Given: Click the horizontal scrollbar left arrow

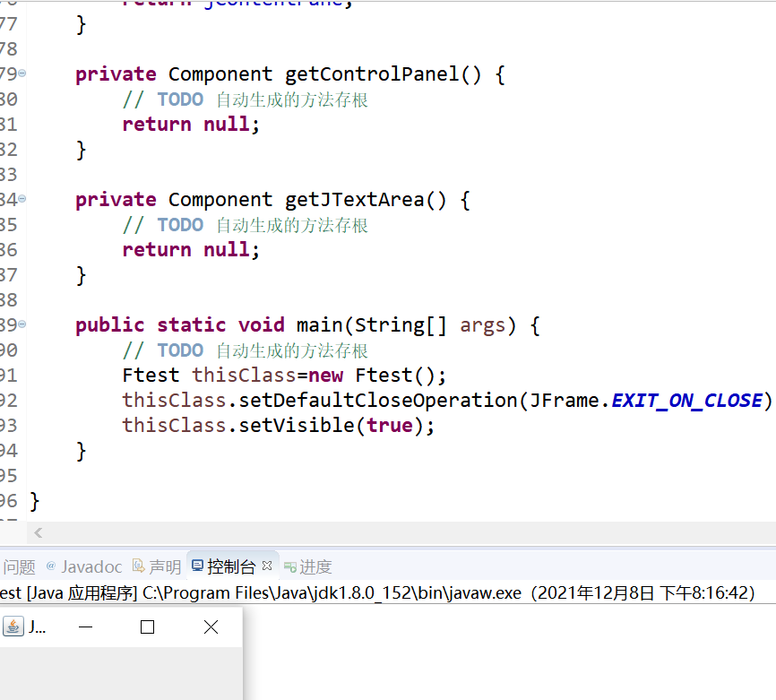Looking at the screenshot, I should (x=37, y=532).
